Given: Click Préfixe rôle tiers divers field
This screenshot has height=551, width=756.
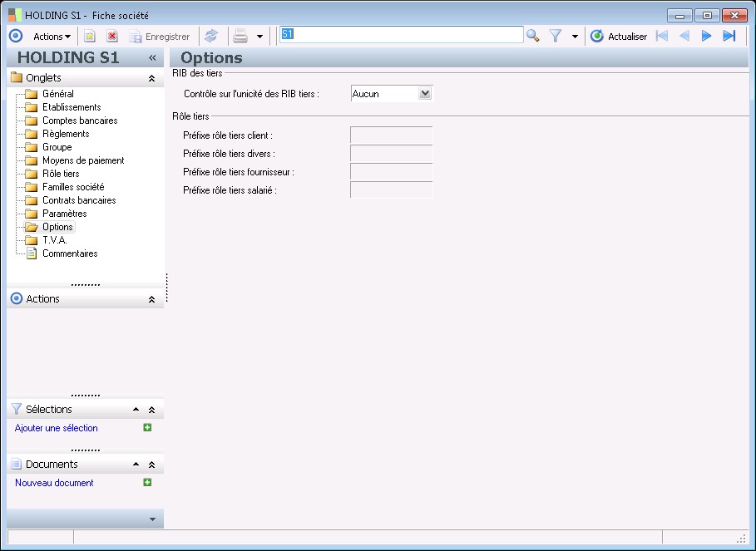Looking at the screenshot, I should tap(392, 154).
